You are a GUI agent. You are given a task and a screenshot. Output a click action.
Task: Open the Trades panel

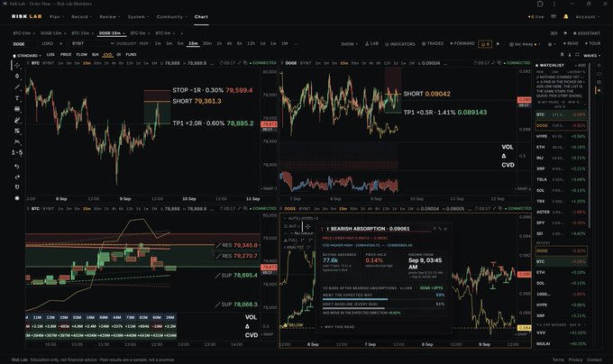pyautogui.click(x=433, y=44)
